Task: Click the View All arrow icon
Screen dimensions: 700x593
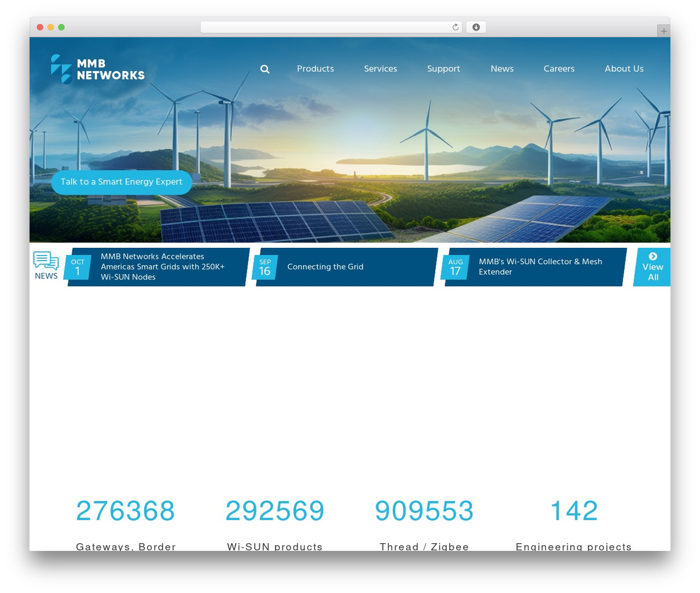Action: [x=653, y=257]
